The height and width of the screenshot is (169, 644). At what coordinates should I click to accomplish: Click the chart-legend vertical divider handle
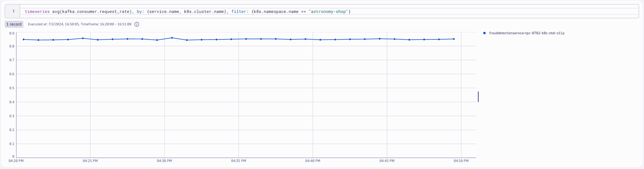pyautogui.click(x=478, y=97)
